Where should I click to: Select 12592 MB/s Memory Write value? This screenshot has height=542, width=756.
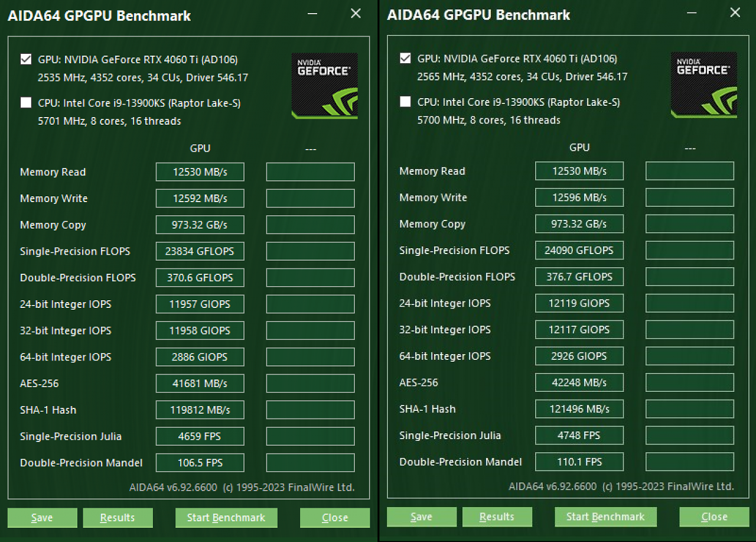click(x=200, y=199)
